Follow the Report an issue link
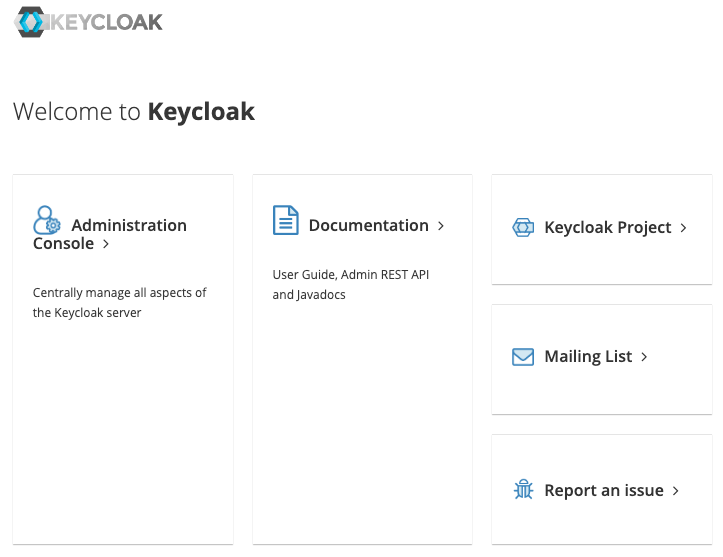This screenshot has height=557, width=723. coord(604,490)
